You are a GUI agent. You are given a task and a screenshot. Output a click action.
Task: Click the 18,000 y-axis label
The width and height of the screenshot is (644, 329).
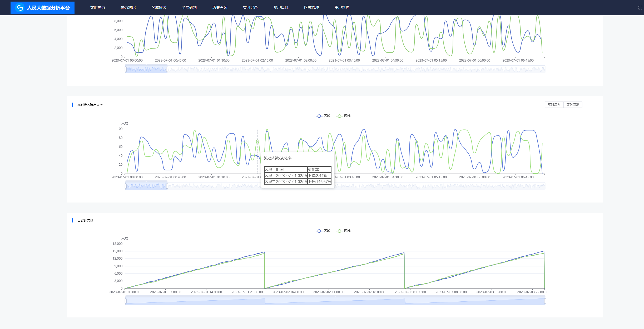(117, 244)
